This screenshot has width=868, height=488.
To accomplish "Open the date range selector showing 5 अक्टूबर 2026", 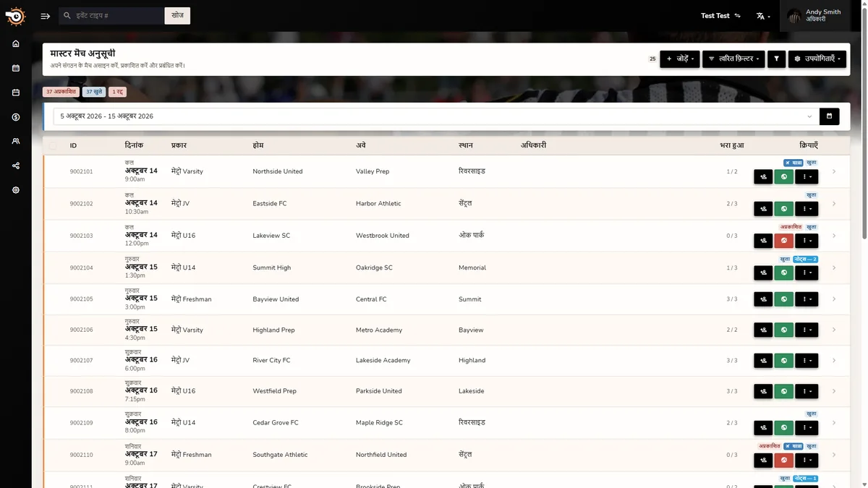I will [436, 116].
